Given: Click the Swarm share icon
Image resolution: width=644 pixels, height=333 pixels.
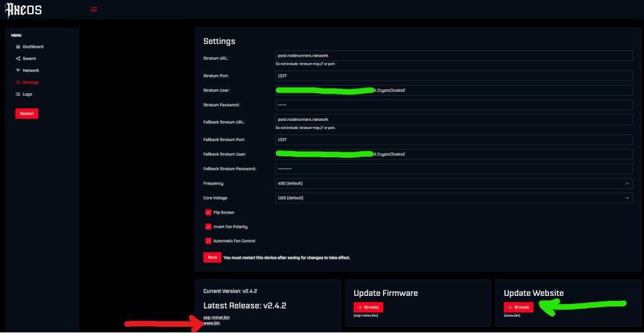Looking at the screenshot, I should click(x=18, y=59).
